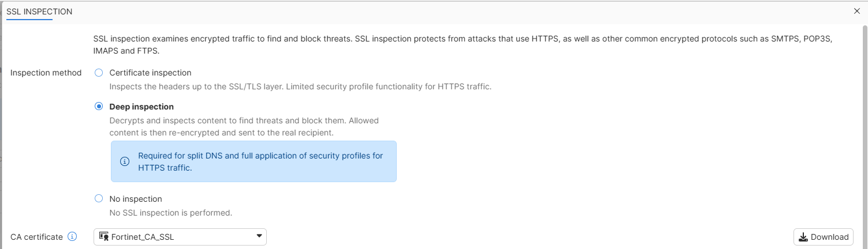
Task: Click the SSL INSPECTION tab header
Action: [39, 12]
